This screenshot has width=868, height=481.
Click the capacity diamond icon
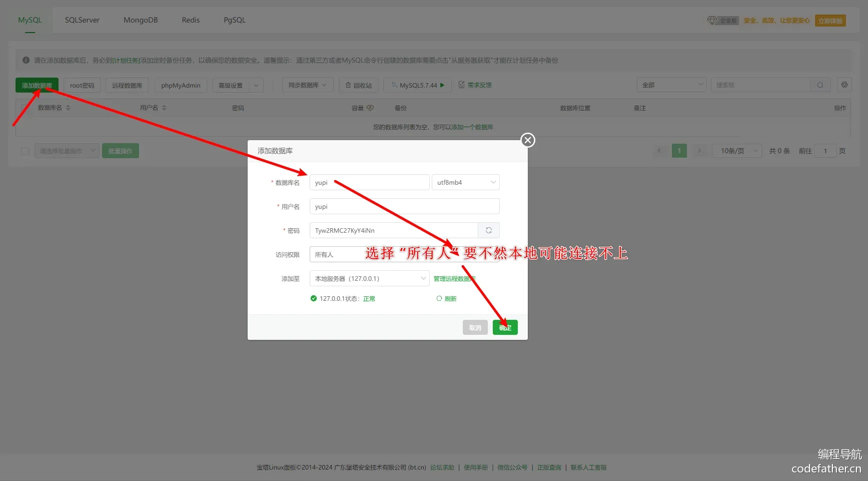pyautogui.click(x=370, y=108)
